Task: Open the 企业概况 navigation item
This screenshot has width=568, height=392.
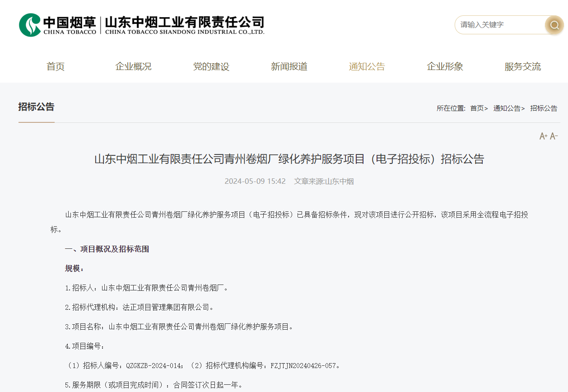Action: point(133,66)
